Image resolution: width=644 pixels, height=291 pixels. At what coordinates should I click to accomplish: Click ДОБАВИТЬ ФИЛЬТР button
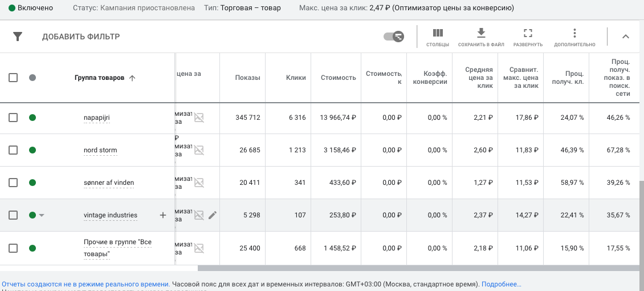click(81, 37)
